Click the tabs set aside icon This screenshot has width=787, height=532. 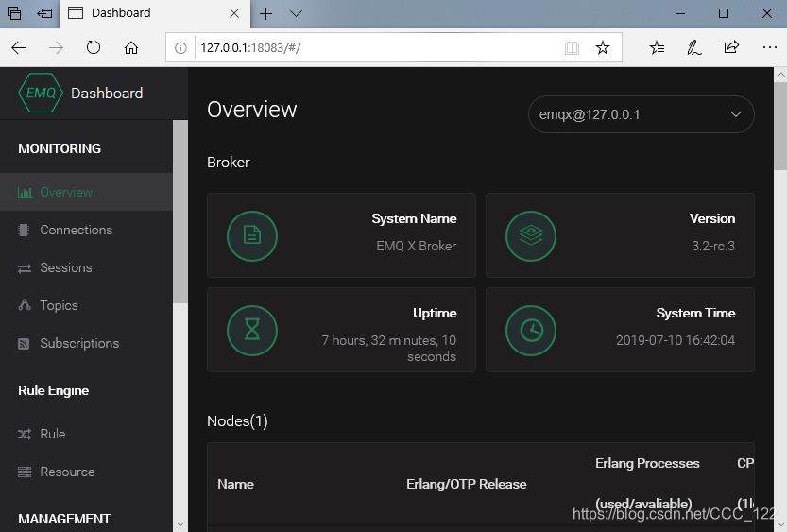click(x=14, y=13)
